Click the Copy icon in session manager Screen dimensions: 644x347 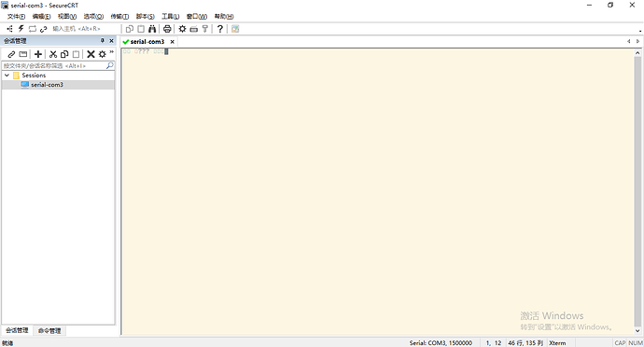coord(64,54)
